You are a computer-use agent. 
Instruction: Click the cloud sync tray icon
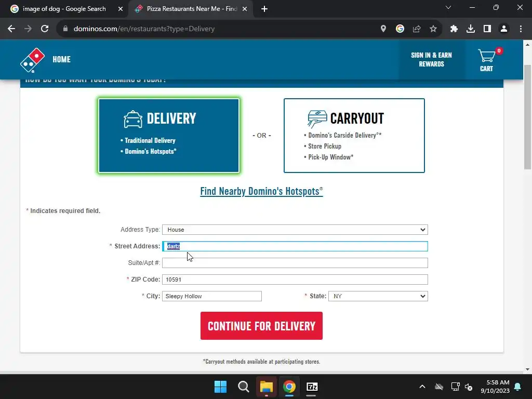[x=439, y=387]
